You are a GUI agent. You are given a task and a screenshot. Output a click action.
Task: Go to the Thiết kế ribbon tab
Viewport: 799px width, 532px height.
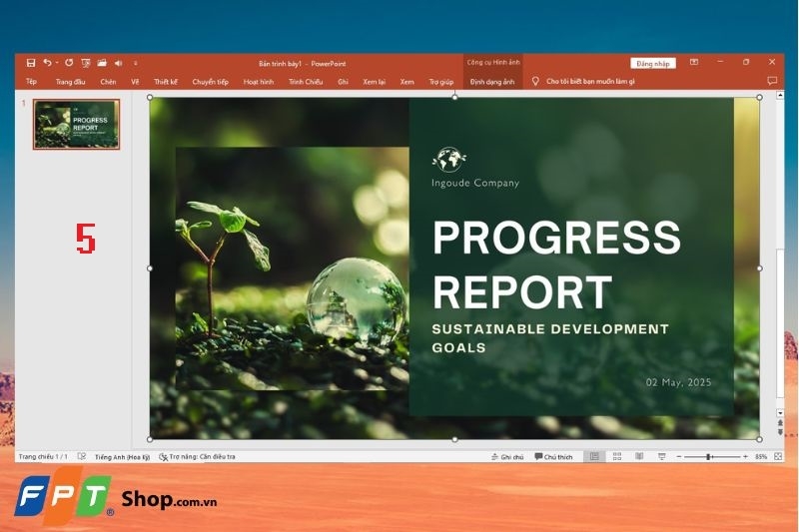(x=166, y=82)
